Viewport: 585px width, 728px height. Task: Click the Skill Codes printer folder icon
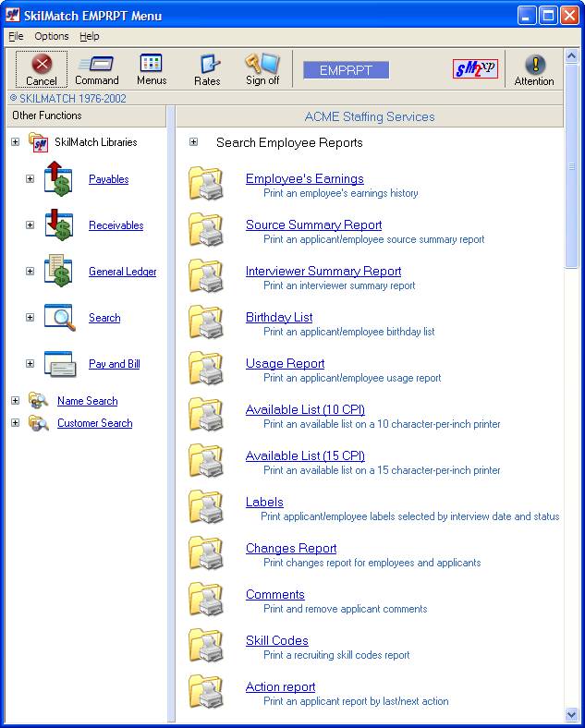pyautogui.click(x=206, y=646)
